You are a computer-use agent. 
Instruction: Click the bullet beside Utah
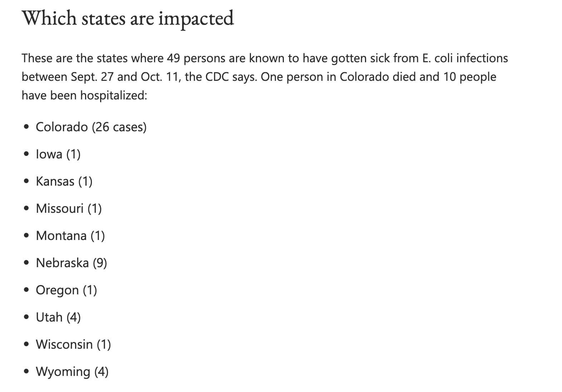[x=26, y=317]
